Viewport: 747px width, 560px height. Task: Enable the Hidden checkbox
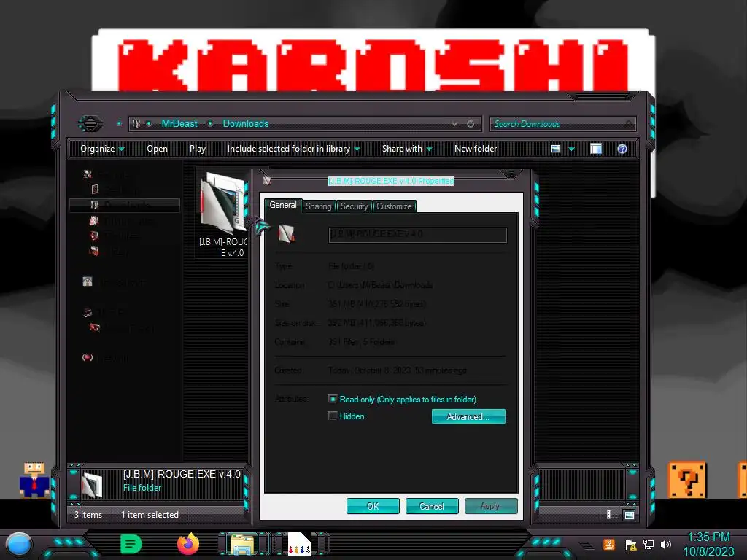pyautogui.click(x=333, y=416)
